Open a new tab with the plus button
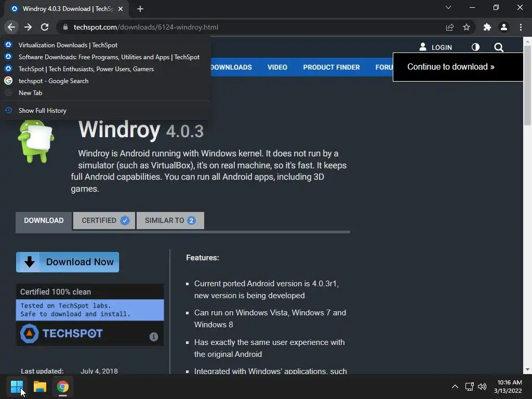The width and height of the screenshot is (532, 399). point(140,9)
